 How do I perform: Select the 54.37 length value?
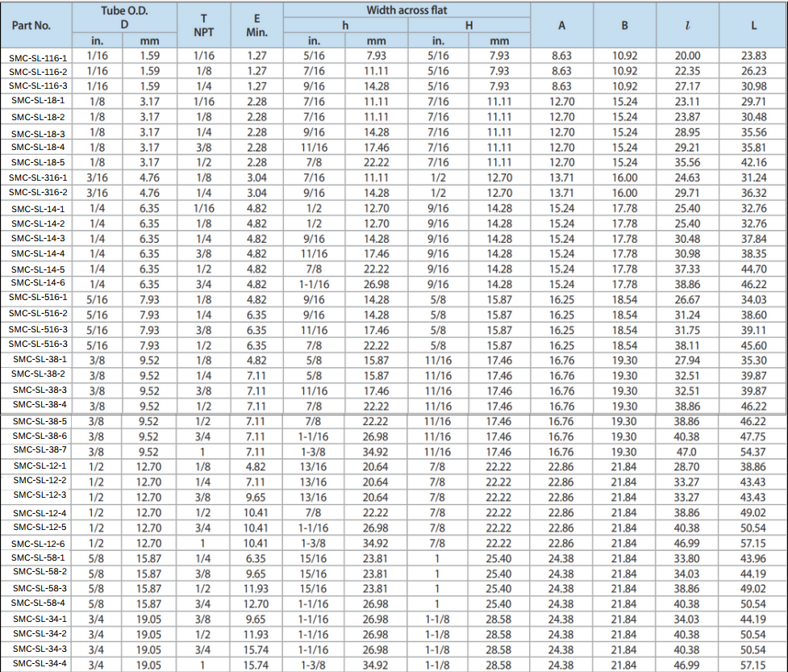(753, 451)
